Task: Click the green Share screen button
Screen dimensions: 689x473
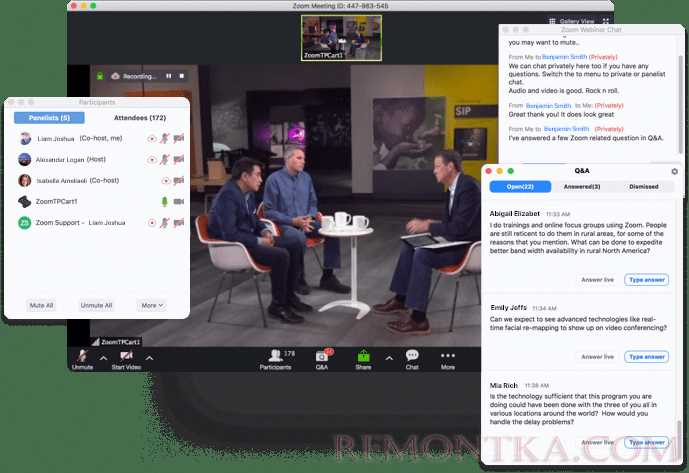Action: pyautogui.click(x=363, y=360)
